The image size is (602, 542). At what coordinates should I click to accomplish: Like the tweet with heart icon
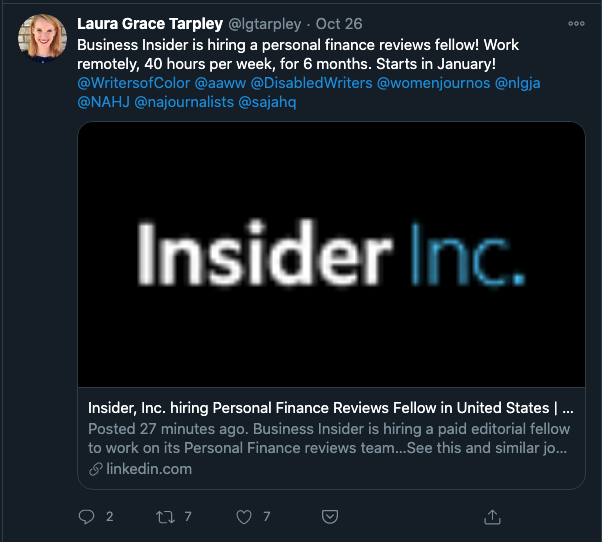click(244, 517)
